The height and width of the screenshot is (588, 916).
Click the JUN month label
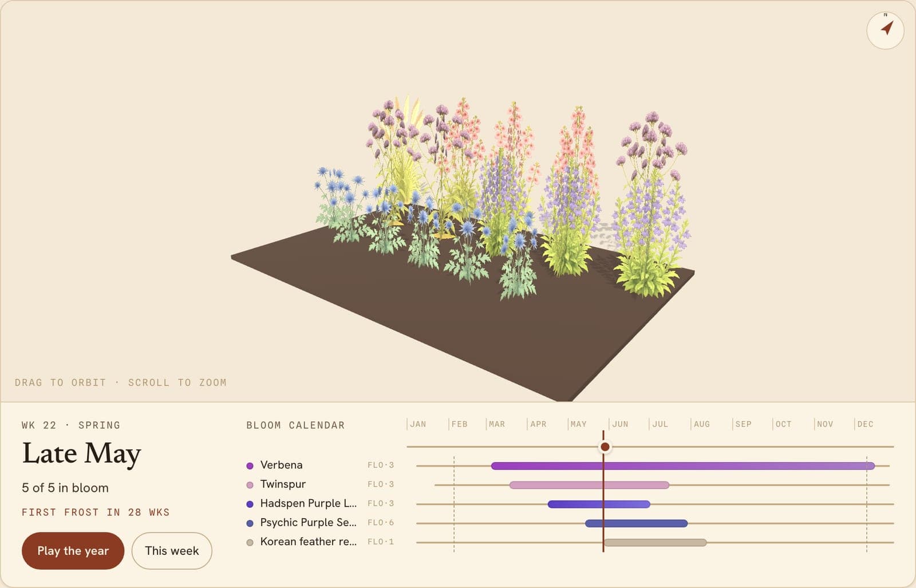[620, 424]
